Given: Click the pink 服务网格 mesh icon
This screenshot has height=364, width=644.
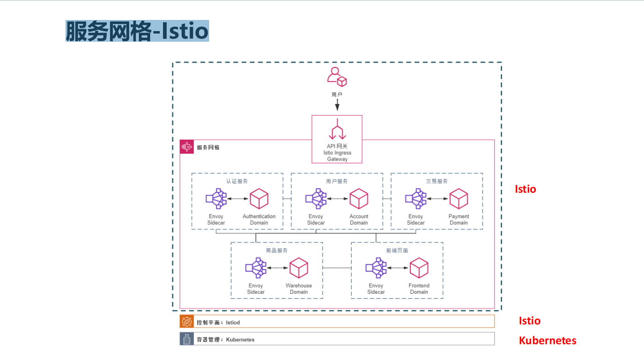Looking at the screenshot, I should (x=187, y=147).
